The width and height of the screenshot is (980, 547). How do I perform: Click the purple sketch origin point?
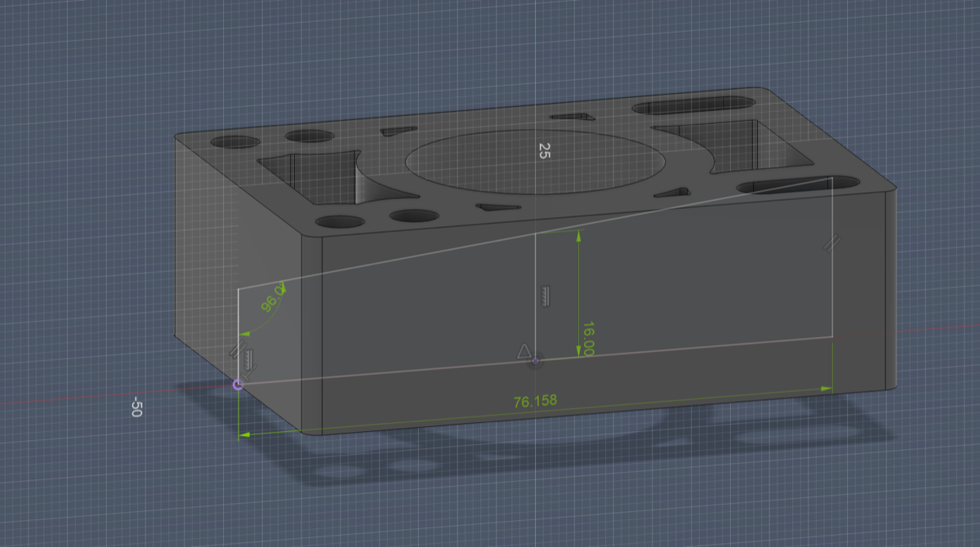238,385
